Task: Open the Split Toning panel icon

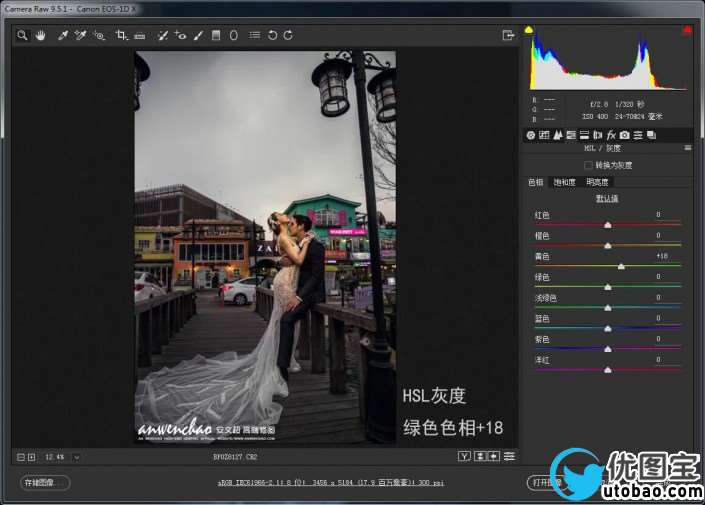Action: (584, 135)
